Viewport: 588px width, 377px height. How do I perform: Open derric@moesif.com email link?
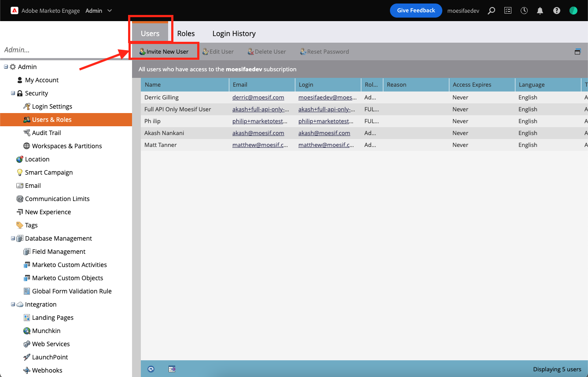[x=258, y=97]
